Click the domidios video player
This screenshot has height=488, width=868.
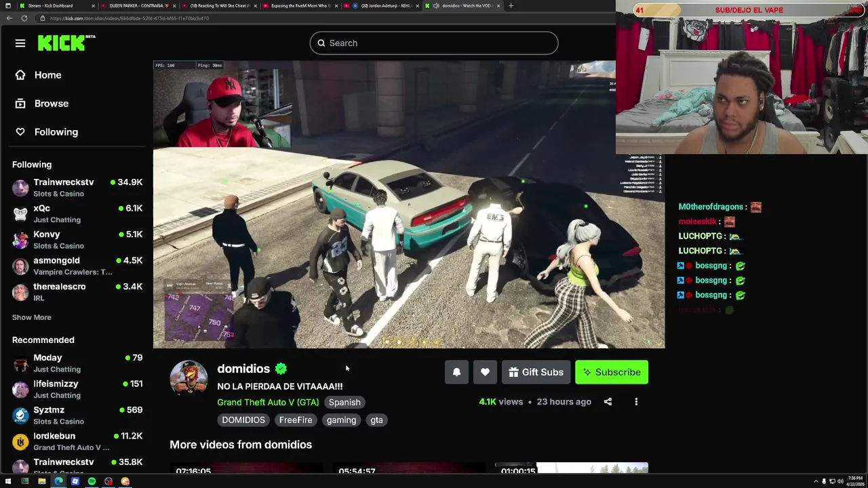point(409,205)
